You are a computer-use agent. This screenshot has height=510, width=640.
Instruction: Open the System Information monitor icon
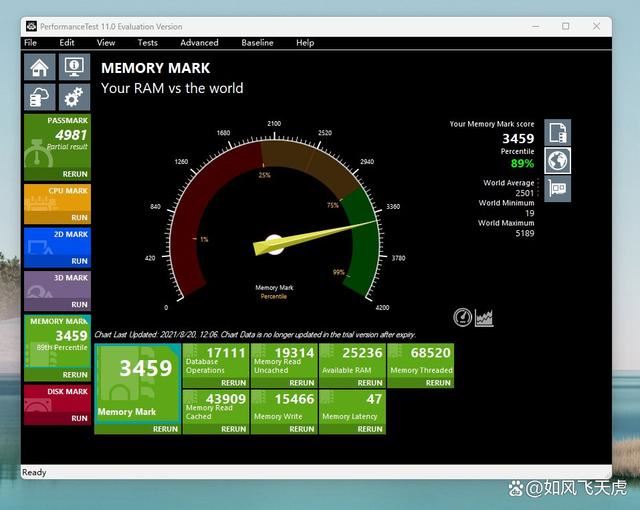(73, 68)
